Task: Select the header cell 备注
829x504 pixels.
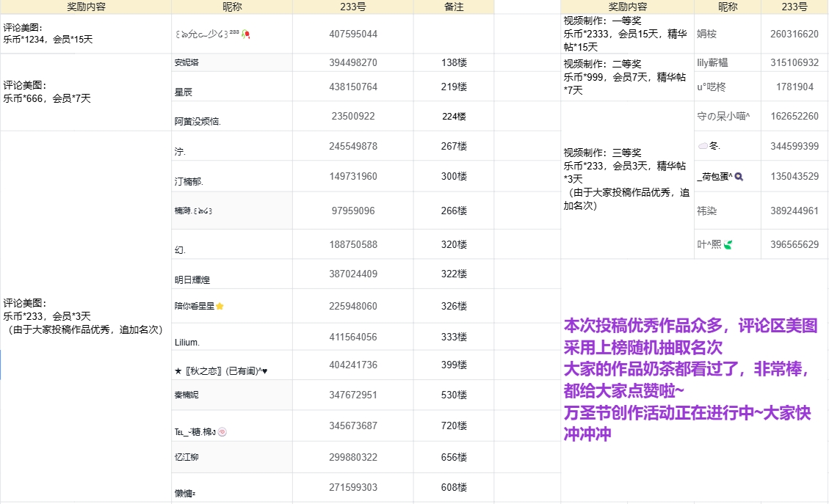Action: 454,7
